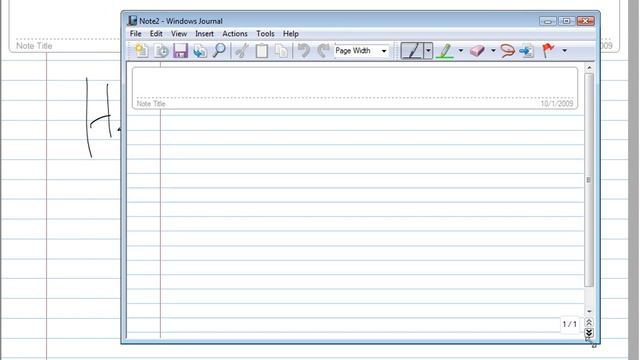Viewport: 640px width, 360px height.
Task: Click the Import icon beside Save
Action: point(200,51)
